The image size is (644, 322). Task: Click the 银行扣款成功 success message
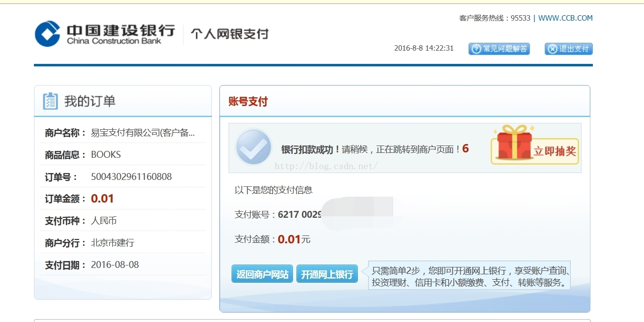tap(311, 149)
